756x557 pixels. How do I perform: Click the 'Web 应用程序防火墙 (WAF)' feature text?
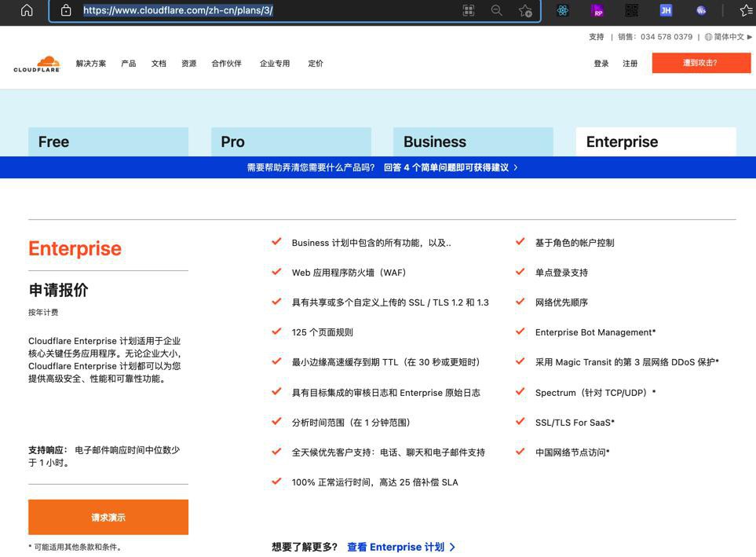[349, 273]
